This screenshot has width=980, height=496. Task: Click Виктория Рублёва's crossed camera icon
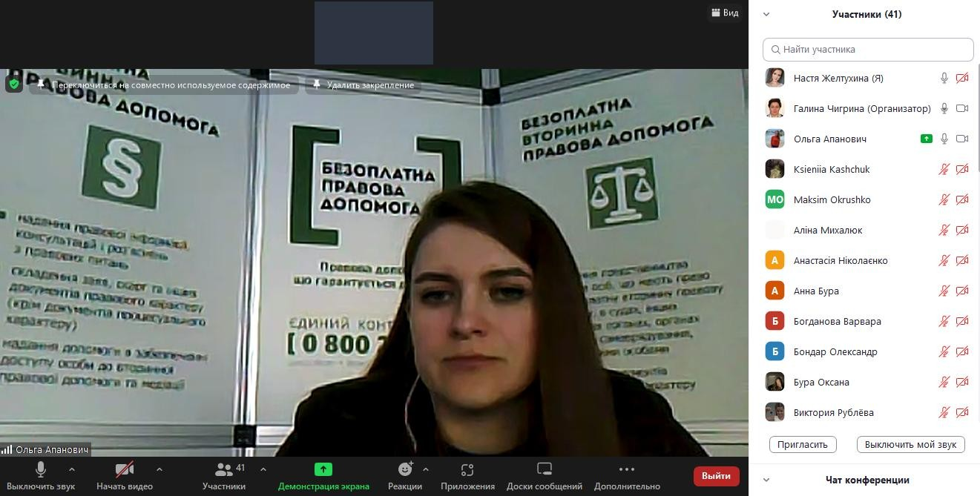click(962, 412)
